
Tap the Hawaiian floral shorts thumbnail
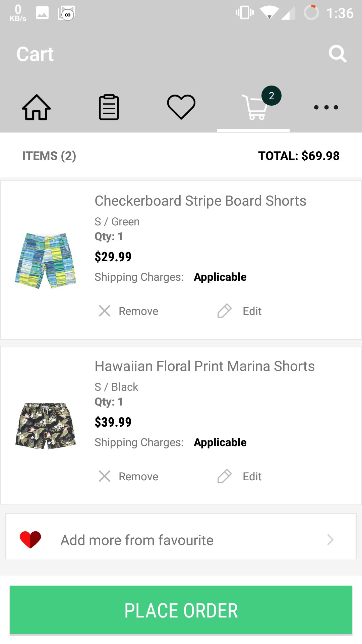[46, 426]
